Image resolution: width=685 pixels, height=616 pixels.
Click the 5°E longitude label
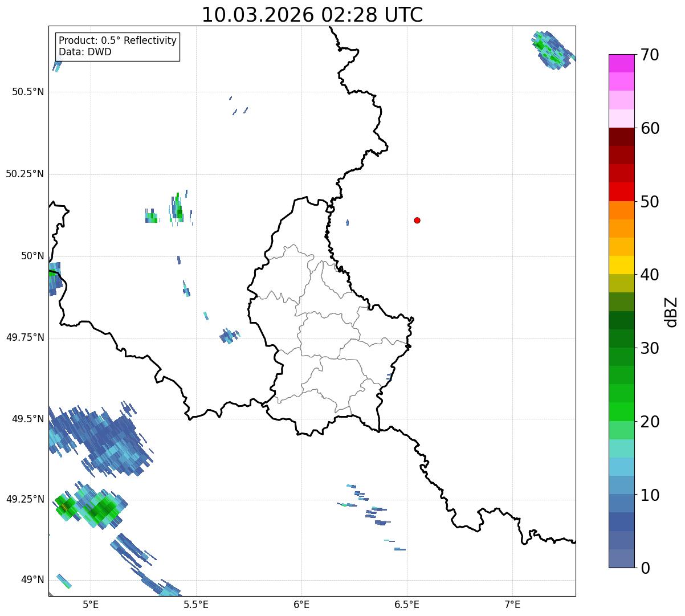91,604
